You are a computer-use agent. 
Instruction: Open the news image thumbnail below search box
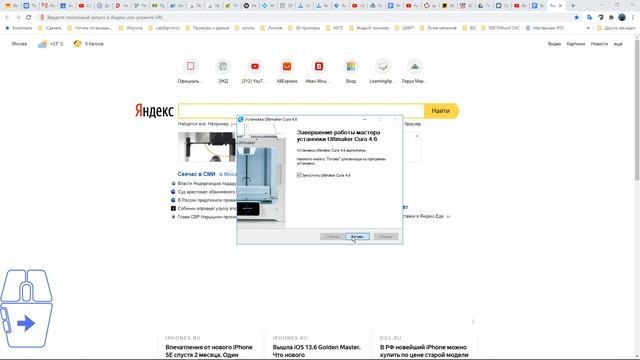click(x=207, y=147)
